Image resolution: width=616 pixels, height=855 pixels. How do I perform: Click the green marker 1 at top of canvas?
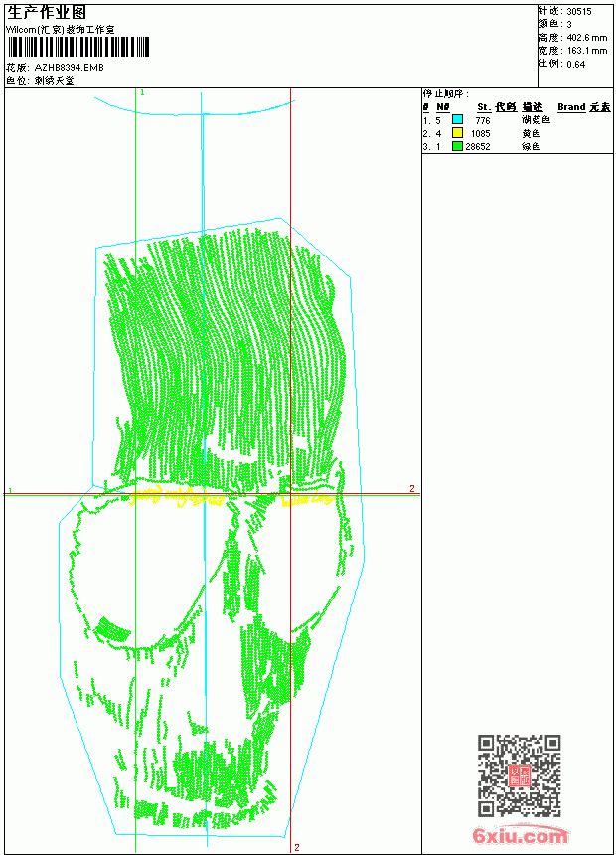[x=142, y=92]
